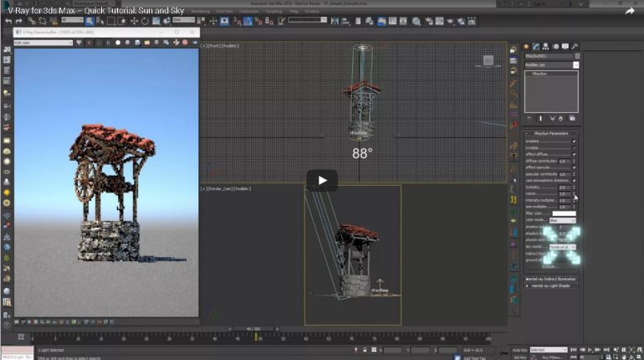Open the Customize menu
Viewport: 644px width, 360px height.
click(249, 11)
